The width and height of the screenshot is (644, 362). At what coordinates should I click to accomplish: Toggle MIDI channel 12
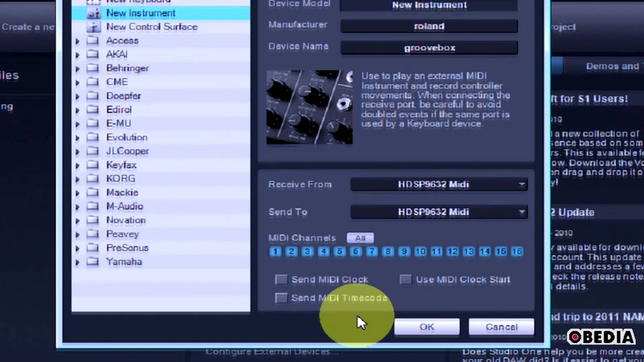[452, 251]
